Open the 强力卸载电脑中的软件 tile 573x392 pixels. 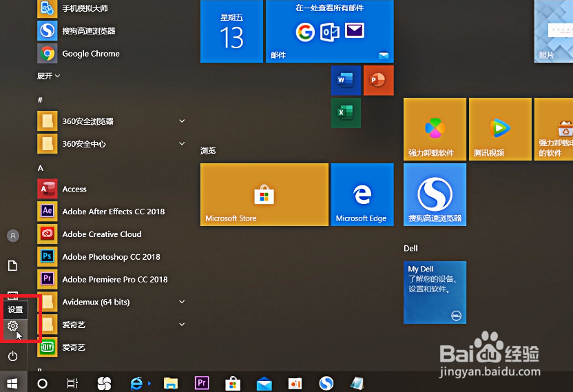click(554, 129)
